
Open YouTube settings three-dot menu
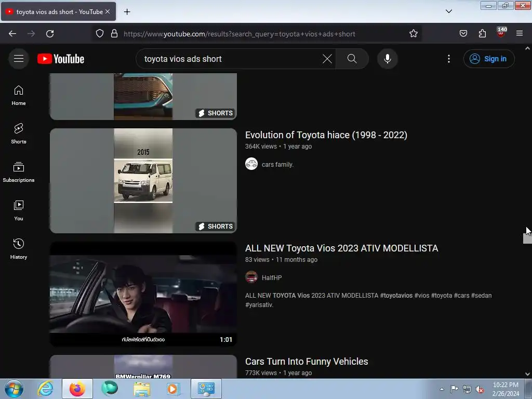pos(448,59)
